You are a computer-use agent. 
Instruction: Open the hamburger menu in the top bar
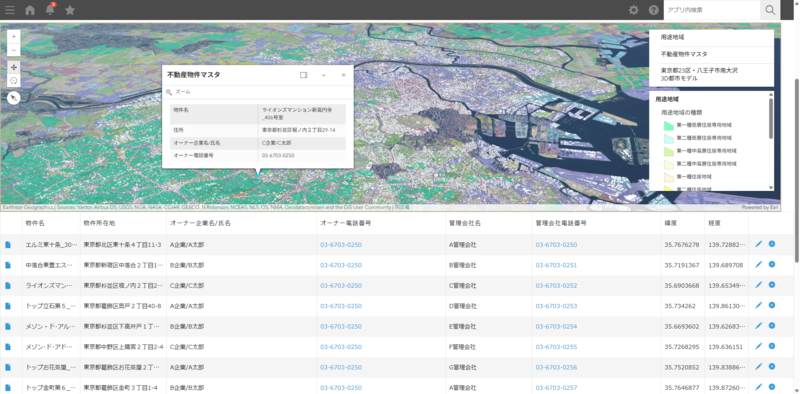[x=10, y=10]
